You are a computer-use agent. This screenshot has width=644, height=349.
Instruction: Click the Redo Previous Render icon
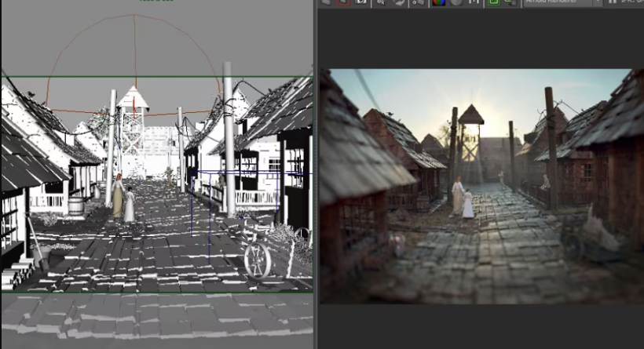(x=324, y=2)
